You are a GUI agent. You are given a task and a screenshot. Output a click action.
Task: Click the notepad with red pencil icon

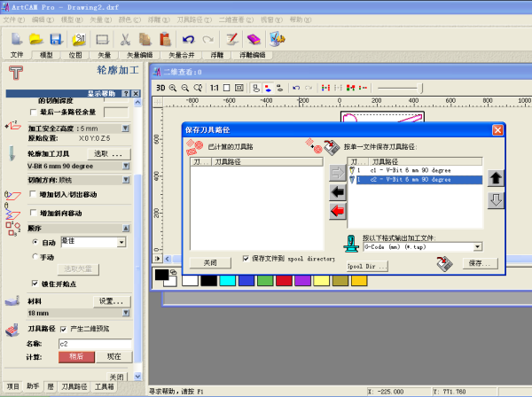coord(232,39)
